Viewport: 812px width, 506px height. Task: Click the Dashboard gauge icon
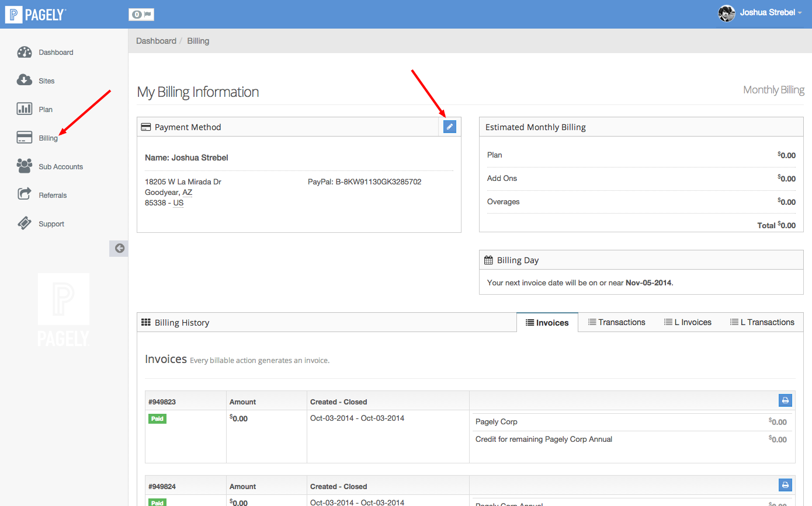[x=25, y=52]
